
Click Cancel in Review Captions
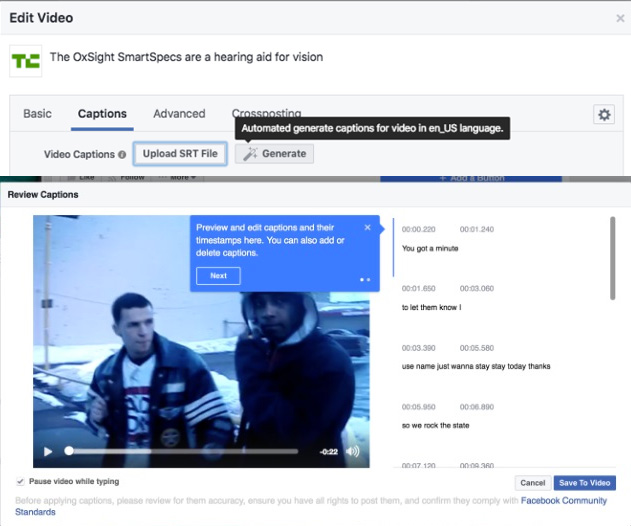(532, 483)
